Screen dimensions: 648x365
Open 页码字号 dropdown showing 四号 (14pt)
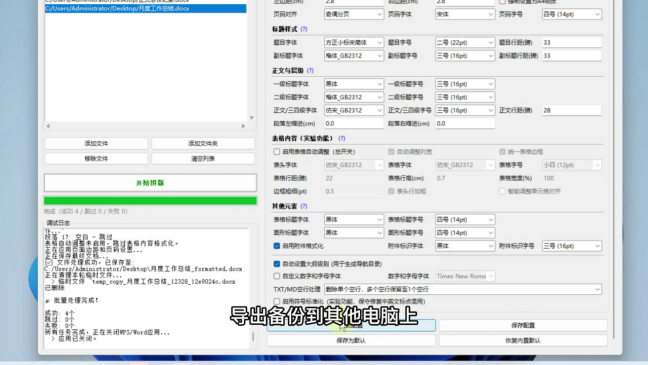point(572,14)
